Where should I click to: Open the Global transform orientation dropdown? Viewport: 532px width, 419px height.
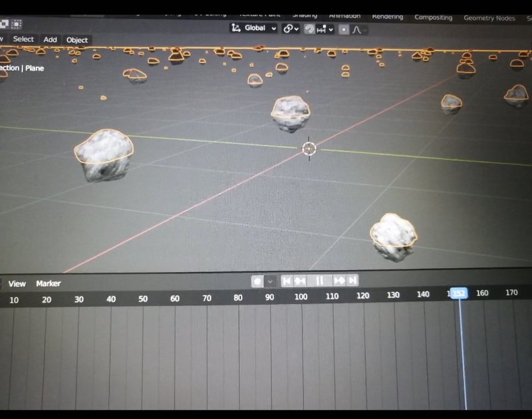(274, 29)
